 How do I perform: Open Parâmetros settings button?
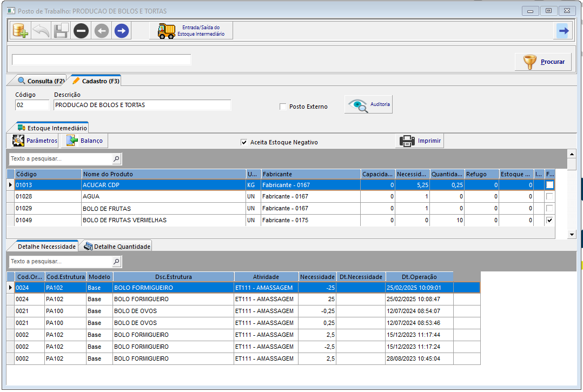[x=35, y=141]
